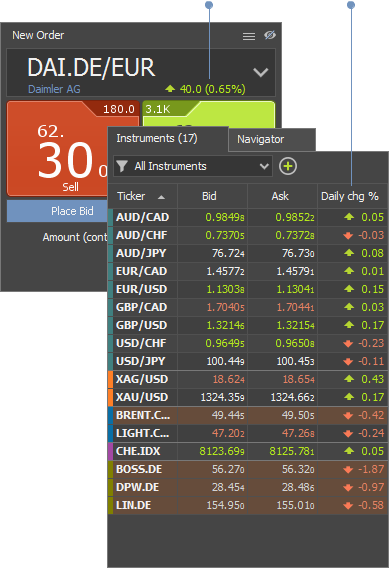
Task: Select the BRENT.C... ticker row
Action: [248, 415]
